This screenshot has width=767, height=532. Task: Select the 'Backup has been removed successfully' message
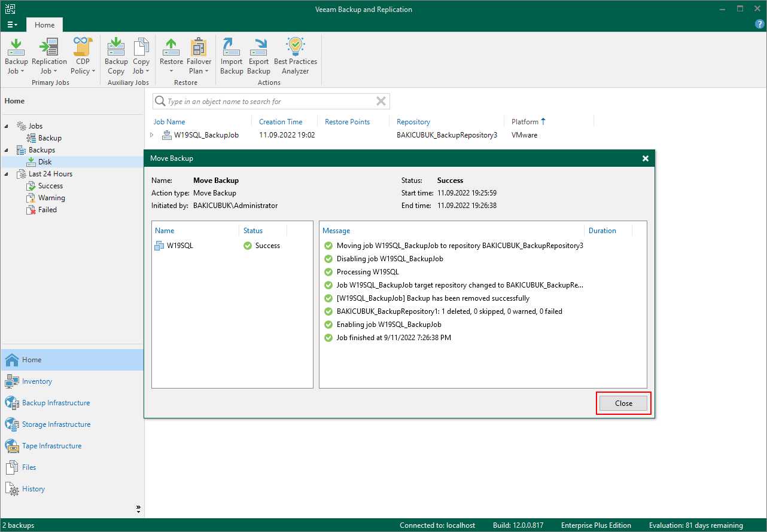point(433,298)
